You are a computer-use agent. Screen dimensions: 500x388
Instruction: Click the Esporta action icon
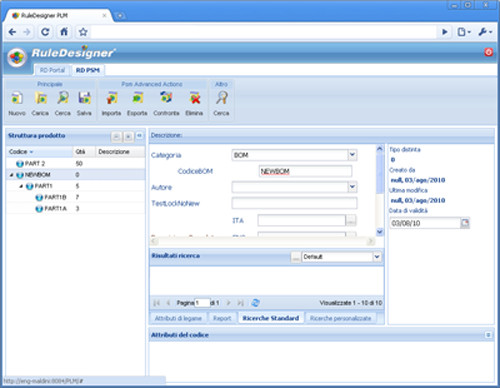tap(137, 98)
